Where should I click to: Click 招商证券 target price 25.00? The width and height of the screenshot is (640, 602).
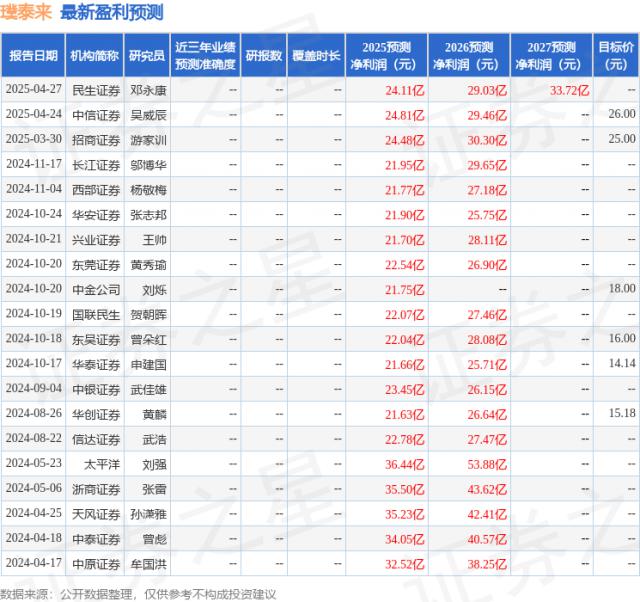pos(620,139)
